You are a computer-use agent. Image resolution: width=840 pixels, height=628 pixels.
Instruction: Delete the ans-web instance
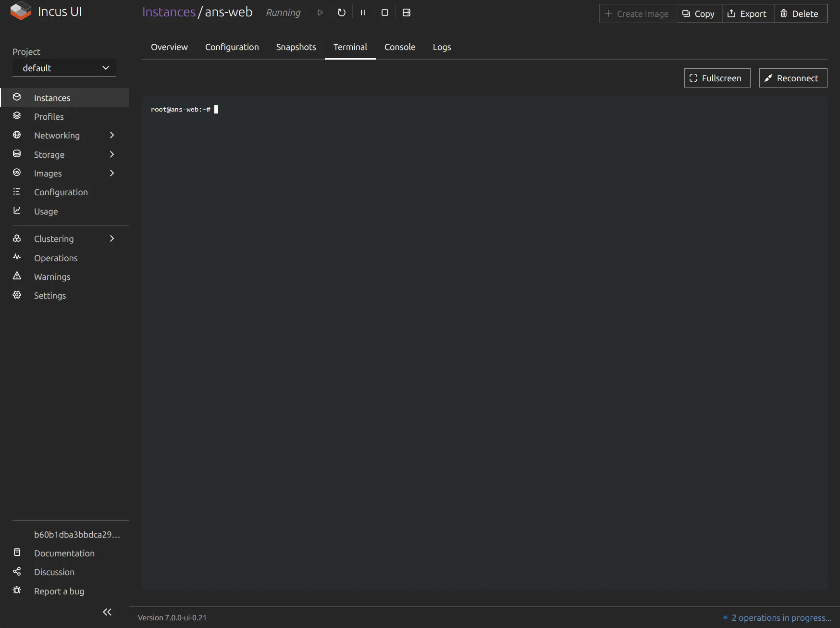pyautogui.click(x=801, y=13)
